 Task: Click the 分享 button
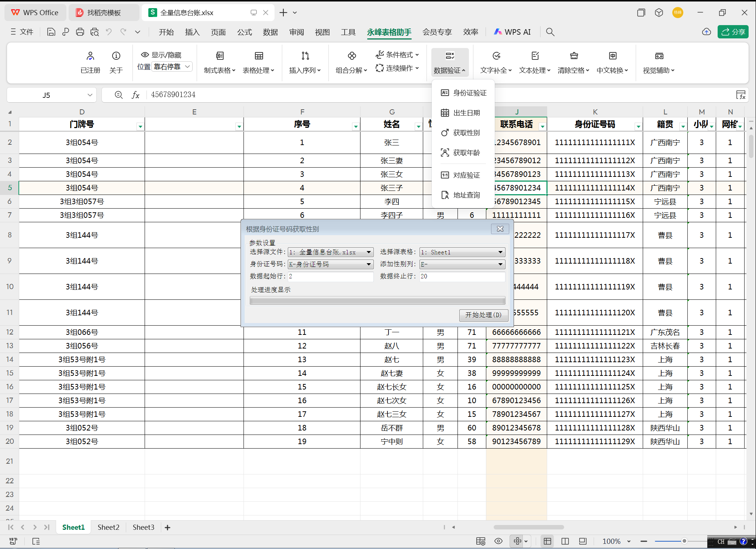(733, 32)
